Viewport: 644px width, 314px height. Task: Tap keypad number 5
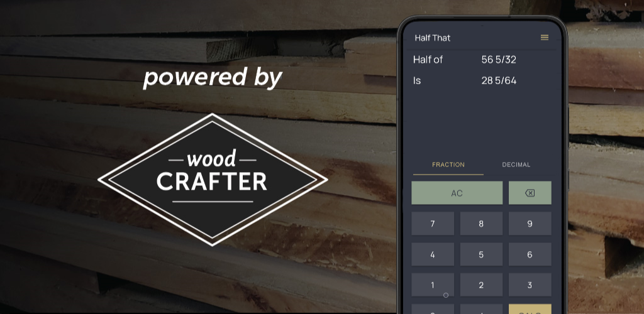[481, 254]
